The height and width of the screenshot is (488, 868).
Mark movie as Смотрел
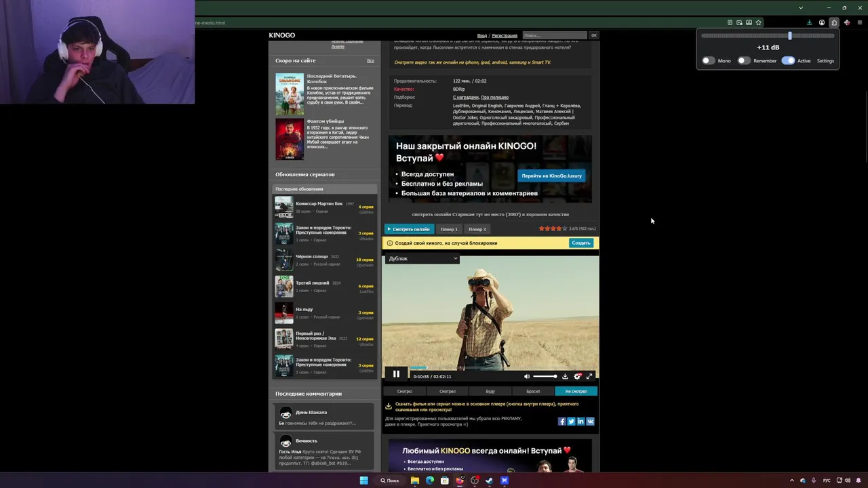point(448,391)
